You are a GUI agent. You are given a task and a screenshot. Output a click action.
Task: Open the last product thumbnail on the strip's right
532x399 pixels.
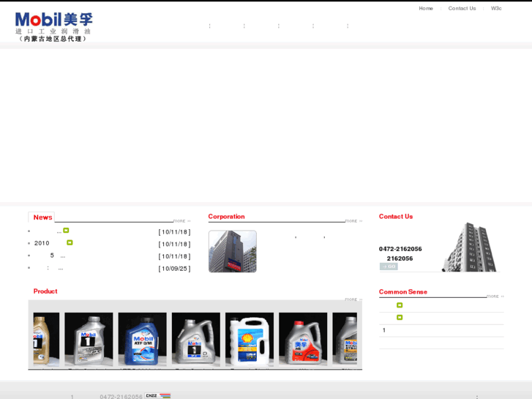(x=345, y=339)
